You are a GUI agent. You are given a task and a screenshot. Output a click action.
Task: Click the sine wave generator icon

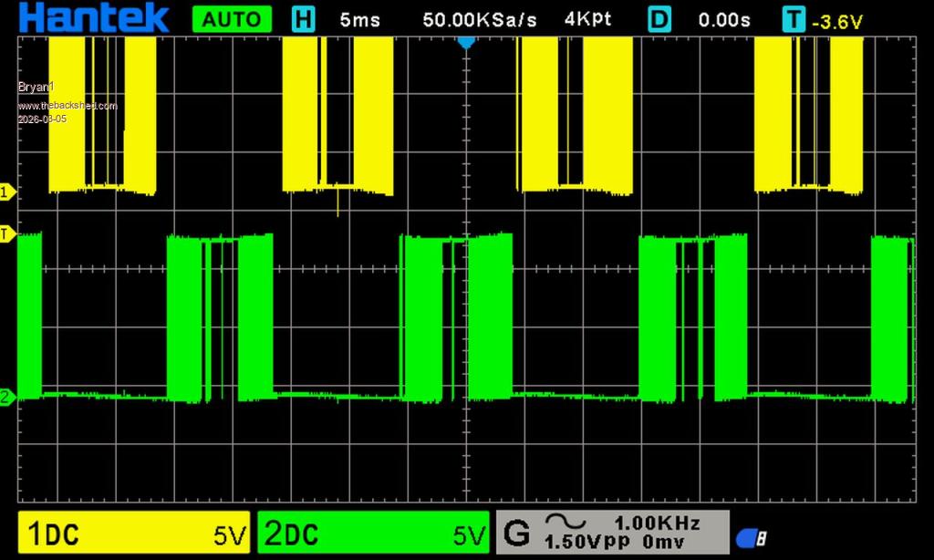point(566,523)
